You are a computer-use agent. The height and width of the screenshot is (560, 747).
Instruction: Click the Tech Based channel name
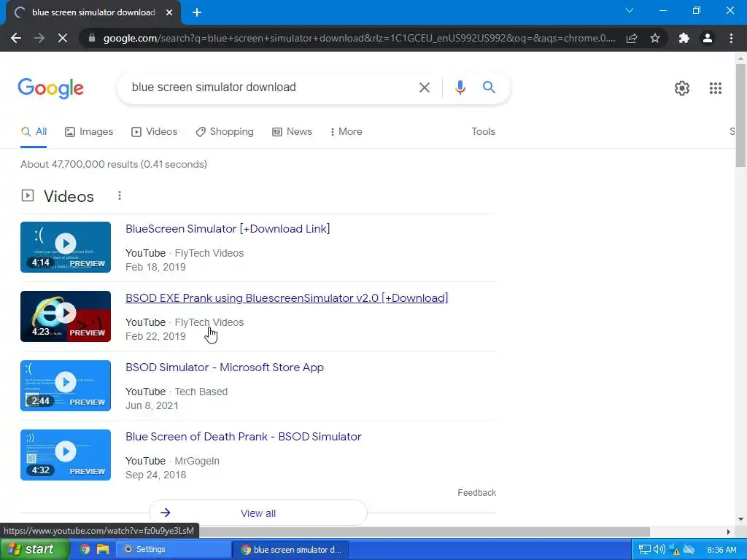click(201, 392)
